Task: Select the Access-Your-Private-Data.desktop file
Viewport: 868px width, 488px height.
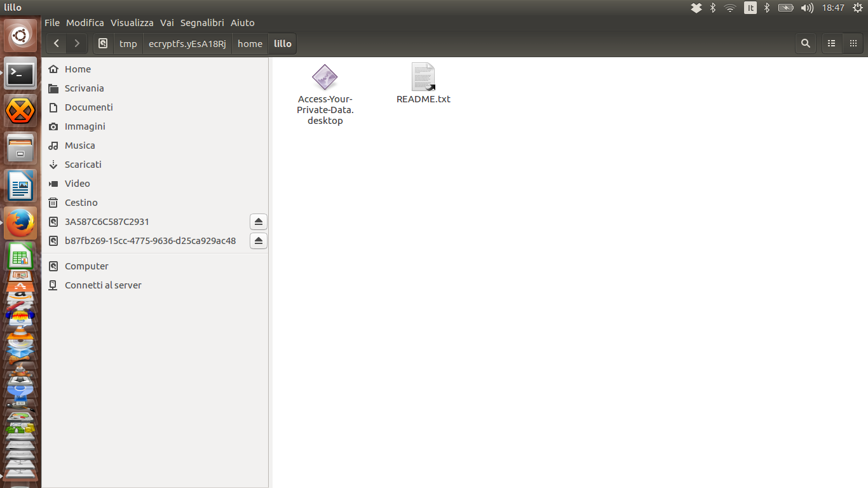Action: 325,95
